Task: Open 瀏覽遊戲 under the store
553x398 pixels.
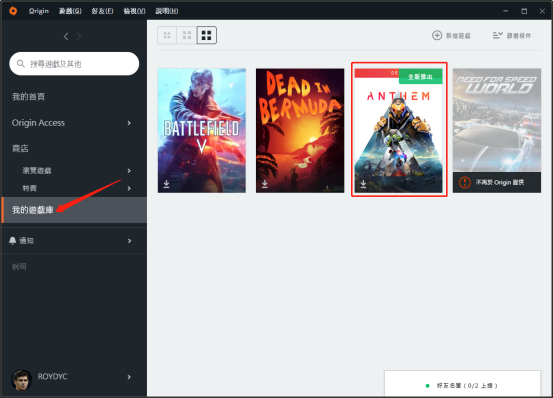Action: click(37, 171)
